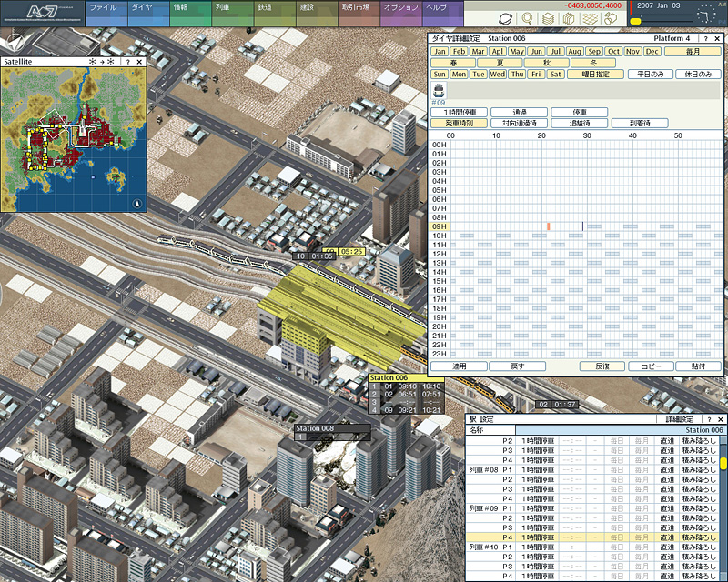
Task: Click the grid terrain icon in toolbar
Action: (x=590, y=18)
